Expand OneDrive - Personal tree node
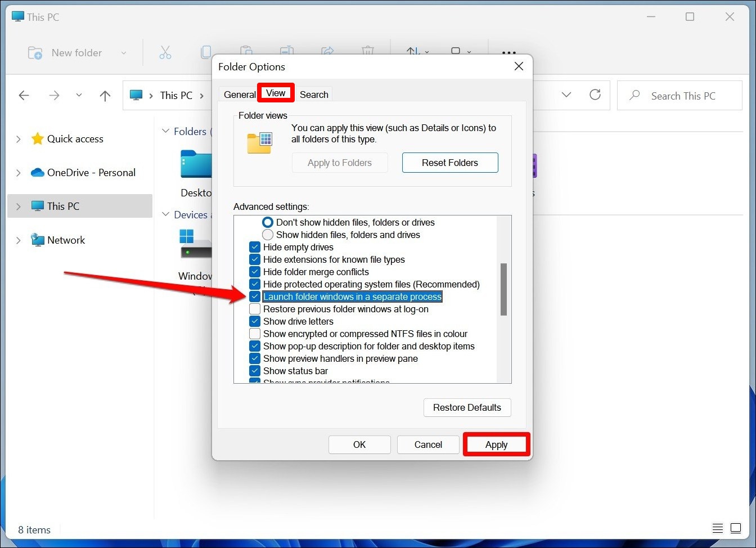The image size is (756, 548). 19,173
